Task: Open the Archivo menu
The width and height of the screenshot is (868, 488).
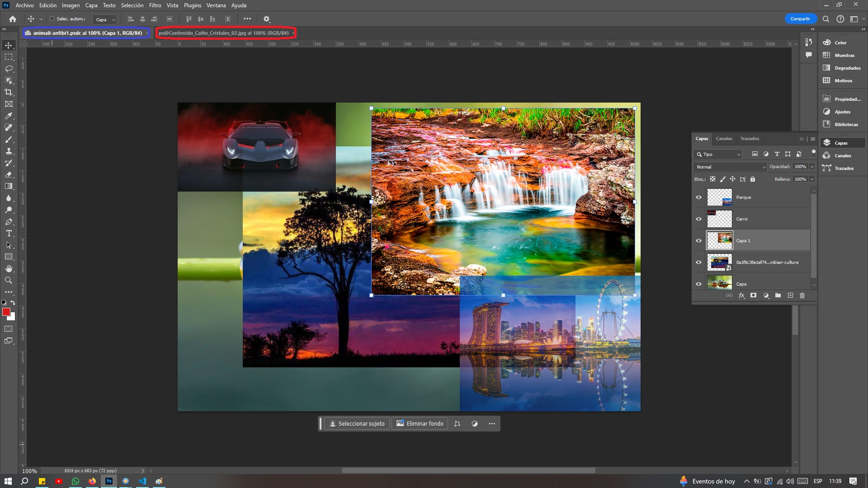Action: [x=24, y=5]
